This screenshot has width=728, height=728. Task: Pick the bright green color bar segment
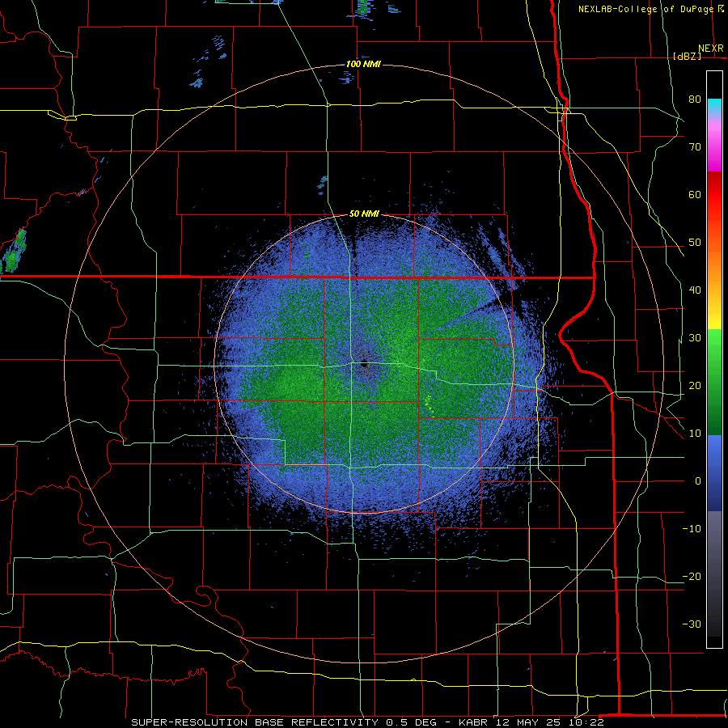coord(714,344)
